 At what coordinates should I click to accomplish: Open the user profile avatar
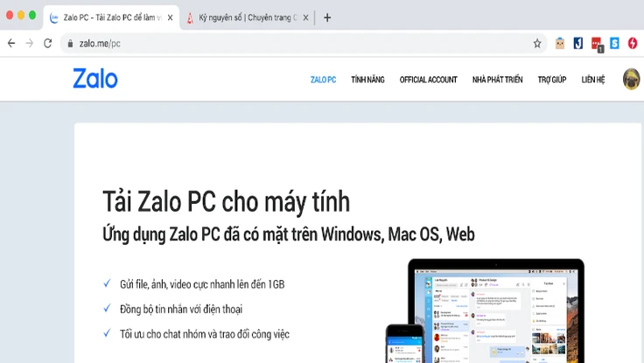pyautogui.click(x=631, y=79)
